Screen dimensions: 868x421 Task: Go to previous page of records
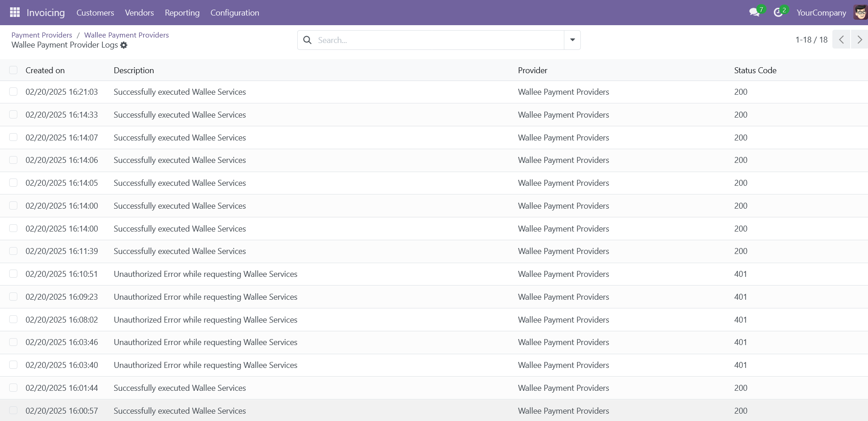pyautogui.click(x=841, y=40)
